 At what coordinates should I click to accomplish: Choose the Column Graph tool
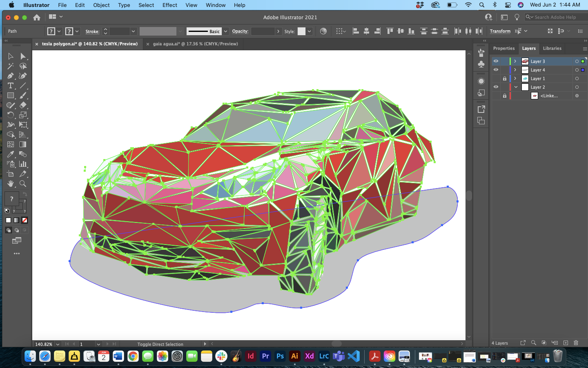coord(23,164)
